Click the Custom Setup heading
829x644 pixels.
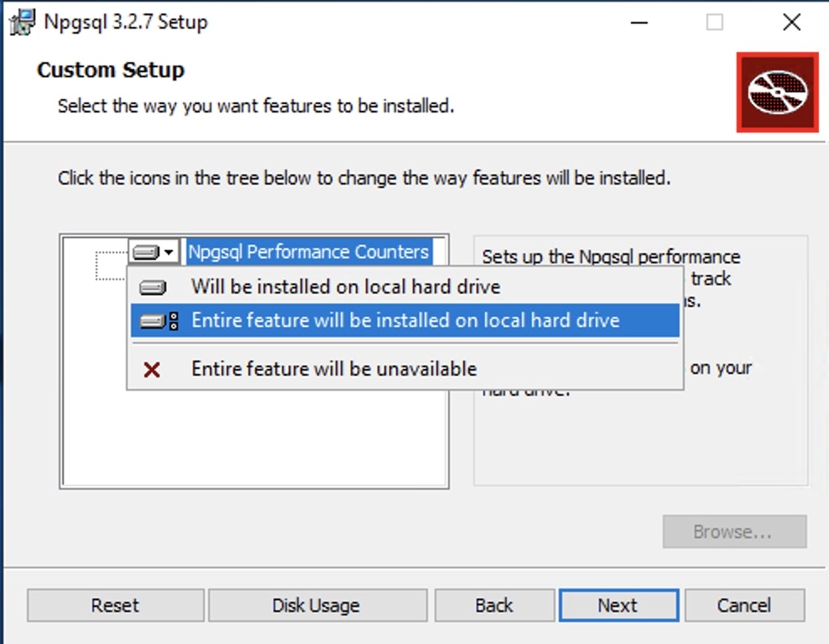click(x=111, y=70)
